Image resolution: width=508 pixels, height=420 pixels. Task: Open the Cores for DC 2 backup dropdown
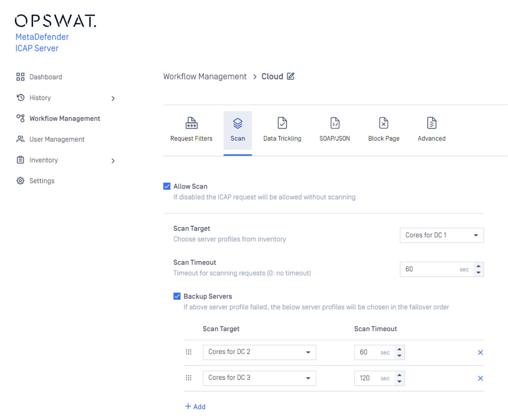pos(259,352)
